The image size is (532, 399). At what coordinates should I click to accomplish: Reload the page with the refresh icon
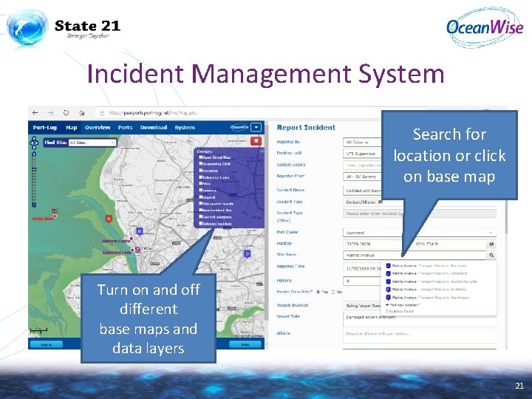(x=66, y=112)
